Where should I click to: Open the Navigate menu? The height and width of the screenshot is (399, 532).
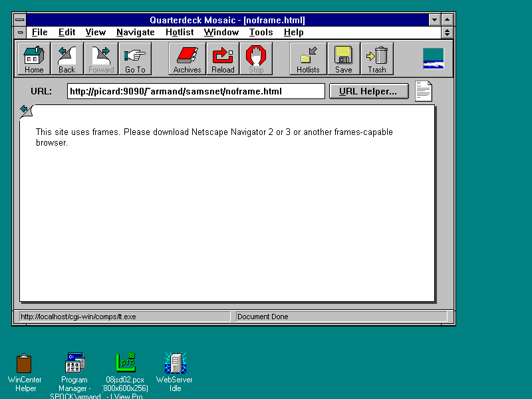tap(135, 32)
